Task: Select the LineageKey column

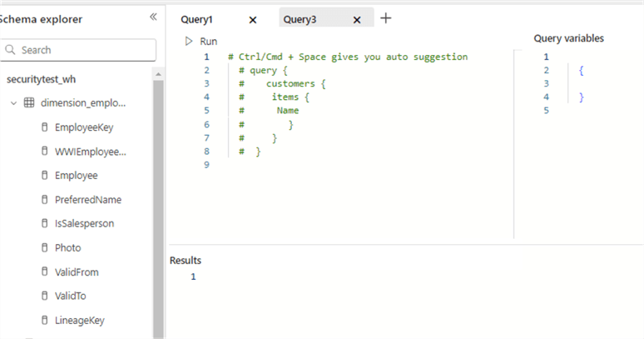Action: pos(79,321)
